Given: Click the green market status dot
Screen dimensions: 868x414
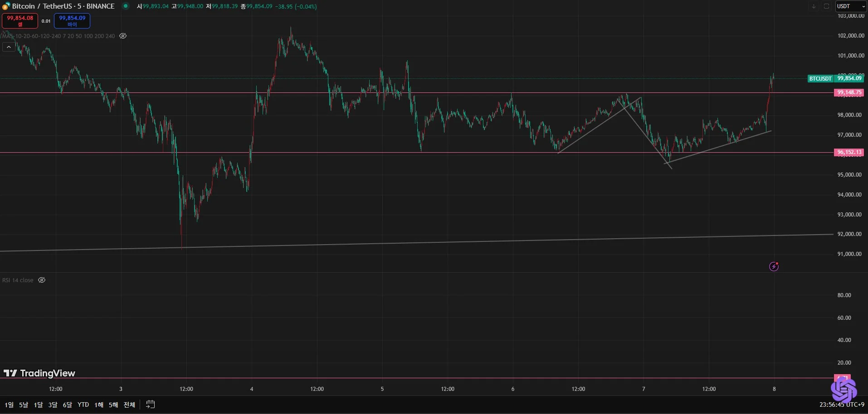Looking at the screenshot, I should point(126,6).
